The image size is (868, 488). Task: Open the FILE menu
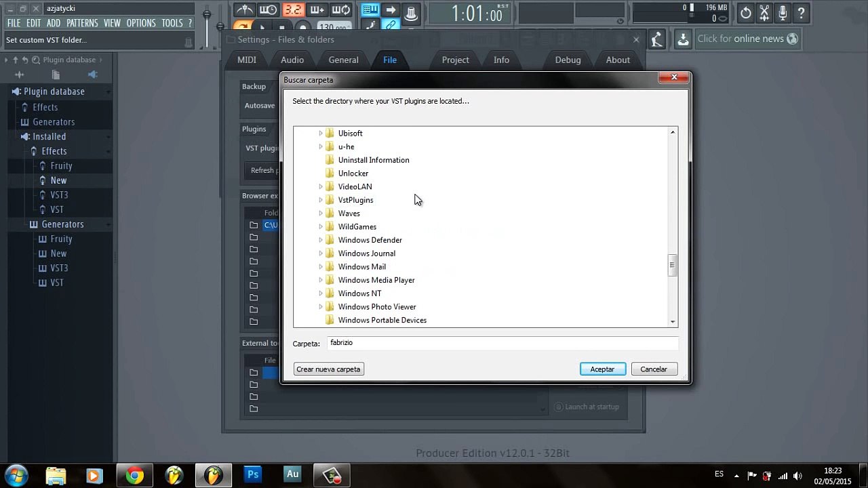click(14, 23)
